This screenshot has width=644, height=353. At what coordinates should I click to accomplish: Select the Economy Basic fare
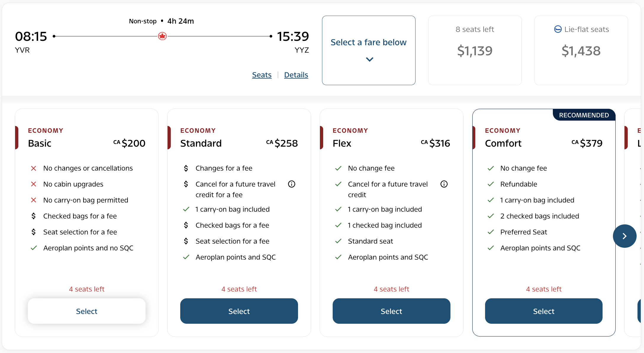pos(86,311)
